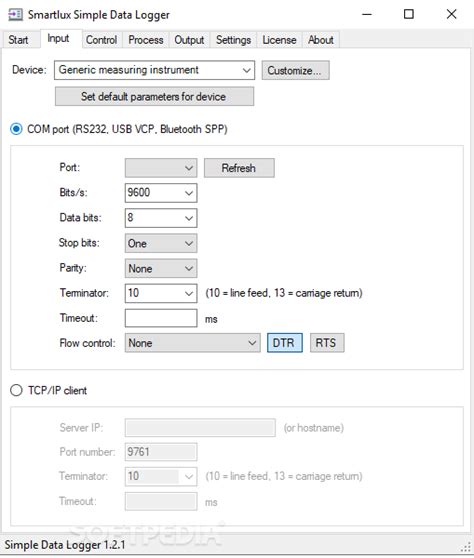474x558 pixels.
Task: Click the '(or hostname)' hint text
Action: point(314,428)
